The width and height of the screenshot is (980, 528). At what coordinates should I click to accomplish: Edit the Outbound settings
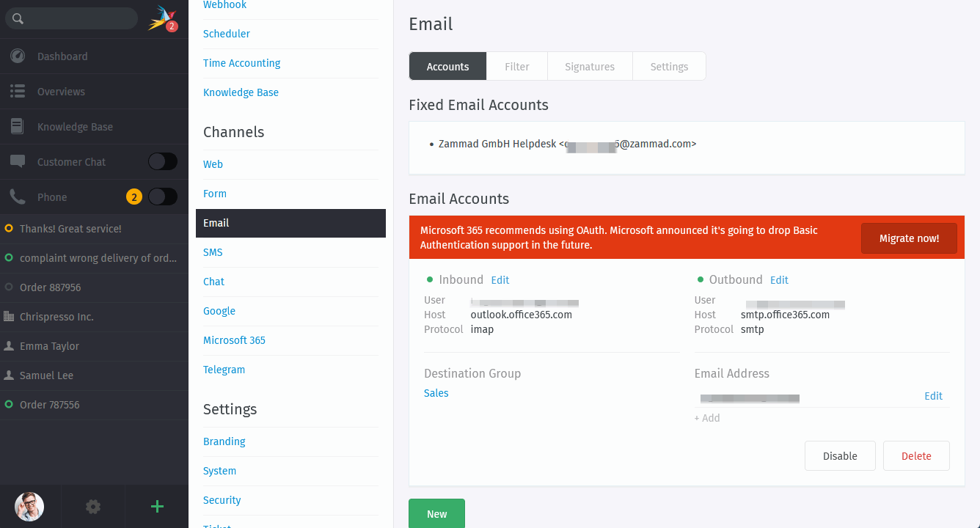tap(779, 280)
